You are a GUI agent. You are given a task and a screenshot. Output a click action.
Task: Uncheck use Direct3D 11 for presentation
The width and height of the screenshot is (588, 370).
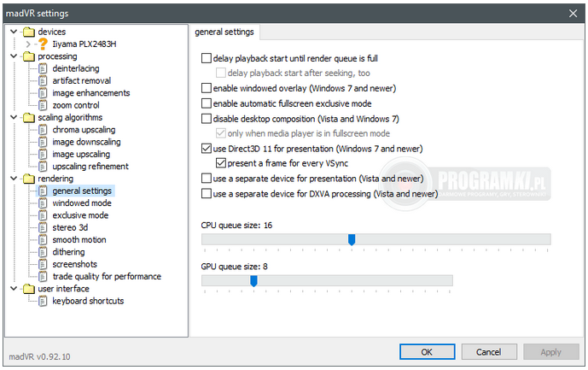(207, 149)
